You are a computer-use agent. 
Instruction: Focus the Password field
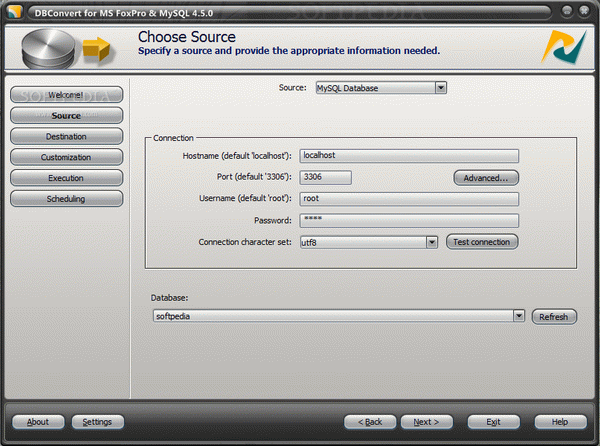coord(409,221)
